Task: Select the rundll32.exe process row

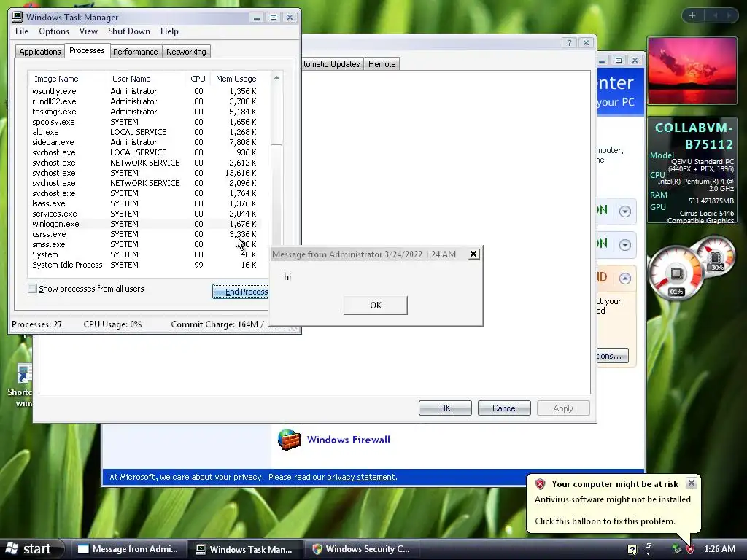Action: click(144, 101)
